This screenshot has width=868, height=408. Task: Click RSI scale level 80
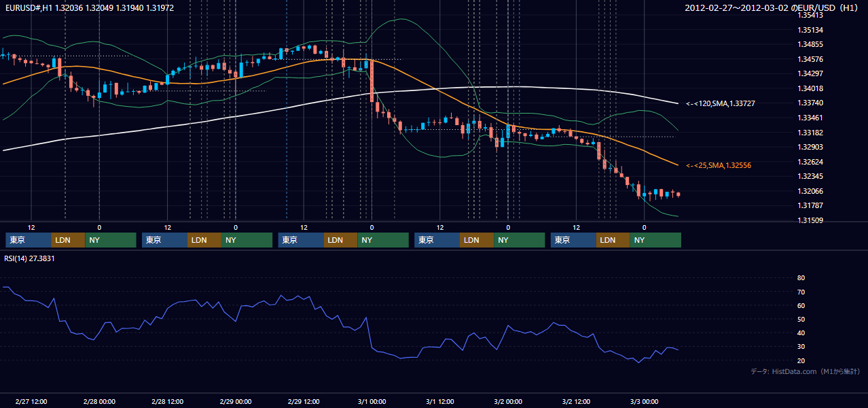(801, 278)
